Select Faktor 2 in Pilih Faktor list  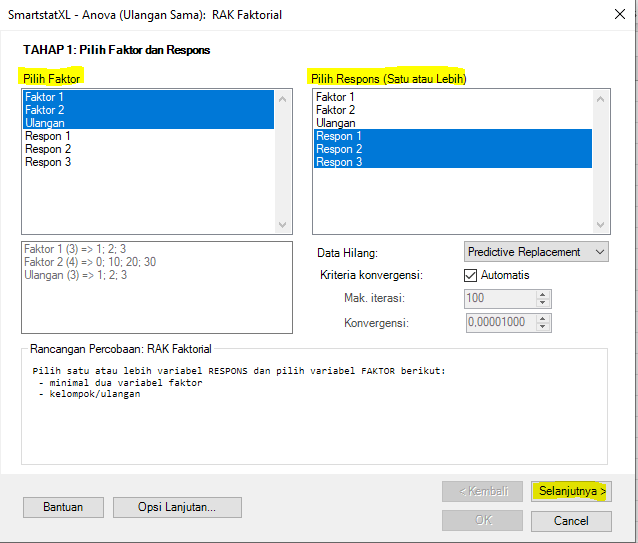click(44, 110)
